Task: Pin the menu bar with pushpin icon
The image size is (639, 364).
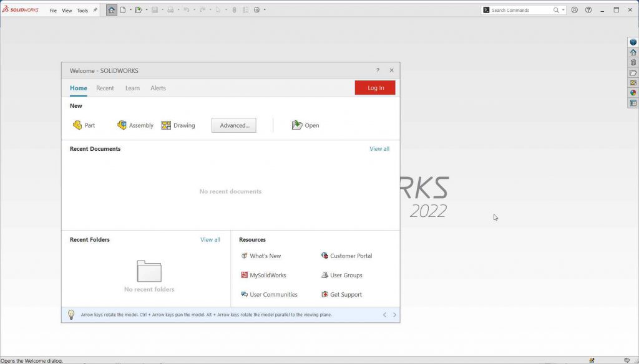Action: tap(95, 10)
